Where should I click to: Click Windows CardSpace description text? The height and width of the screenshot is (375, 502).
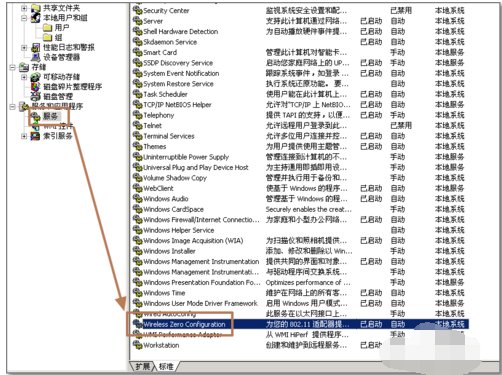(x=308, y=209)
